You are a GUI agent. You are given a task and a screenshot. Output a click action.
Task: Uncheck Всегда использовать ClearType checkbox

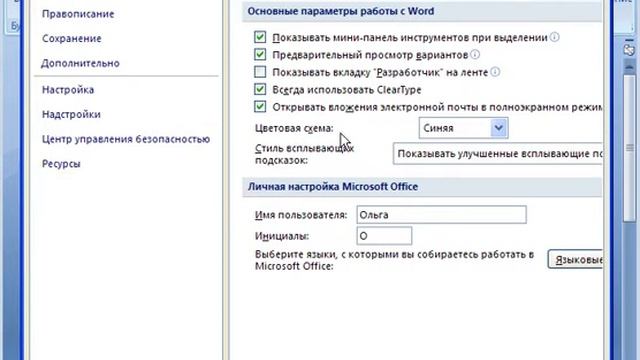click(260, 89)
